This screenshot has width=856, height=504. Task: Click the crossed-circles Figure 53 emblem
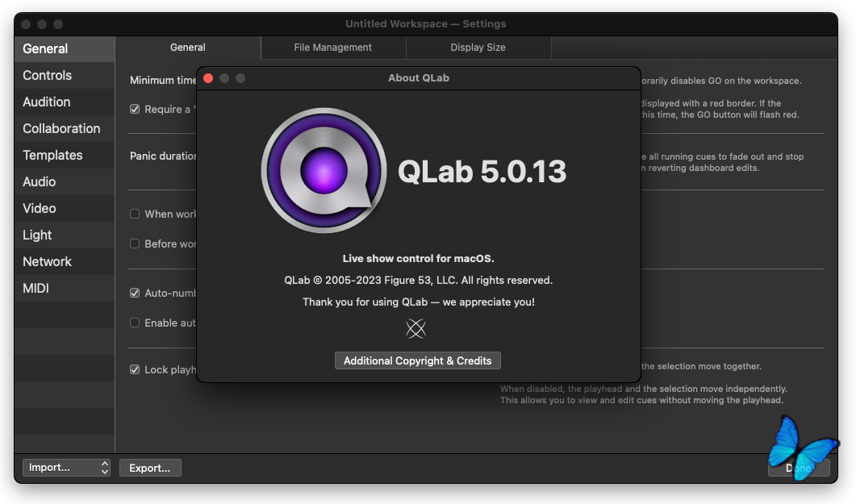415,328
